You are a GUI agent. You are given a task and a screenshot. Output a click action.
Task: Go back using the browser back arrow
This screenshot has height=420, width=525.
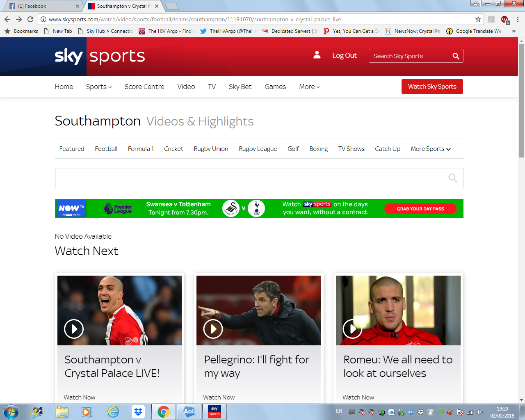(x=7, y=19)
